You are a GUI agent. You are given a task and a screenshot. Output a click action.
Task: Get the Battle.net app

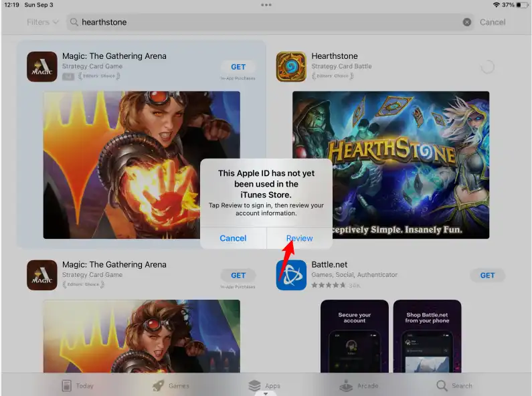[x=487, y=275]
